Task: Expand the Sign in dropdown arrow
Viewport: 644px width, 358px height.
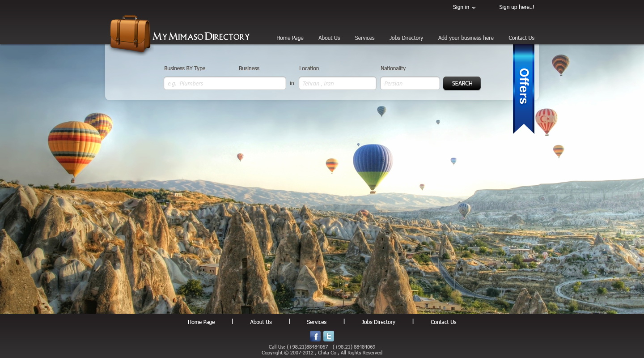Action: pos(474,8)
